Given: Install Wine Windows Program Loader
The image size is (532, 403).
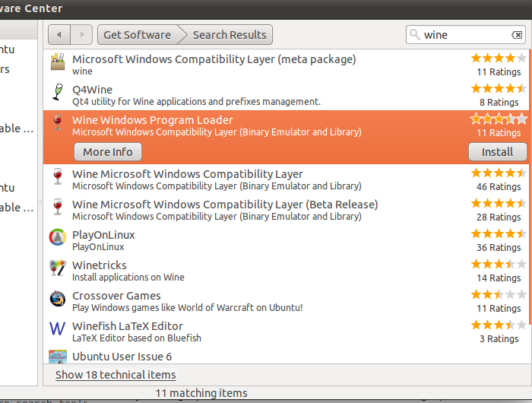Looking at the screenshot, I should click(x=497, y=152).
